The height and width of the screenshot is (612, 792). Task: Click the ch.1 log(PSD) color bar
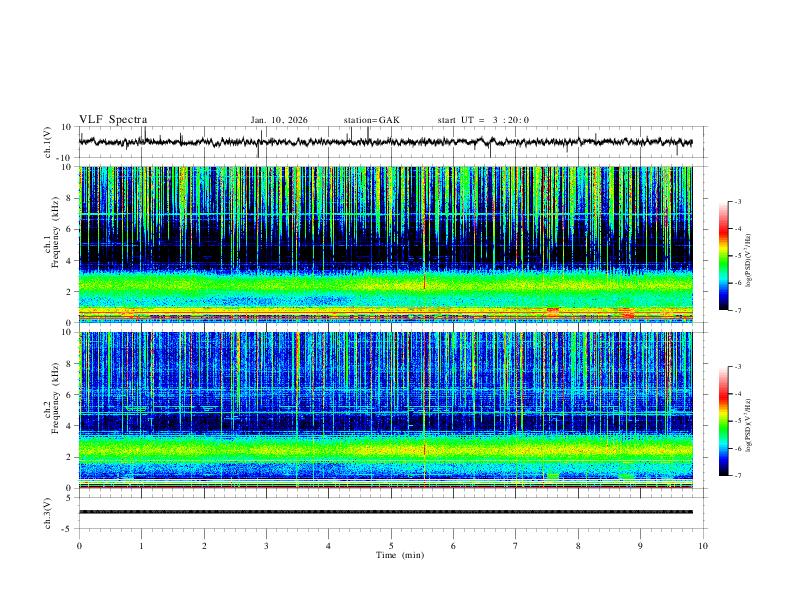click(723, 256)
